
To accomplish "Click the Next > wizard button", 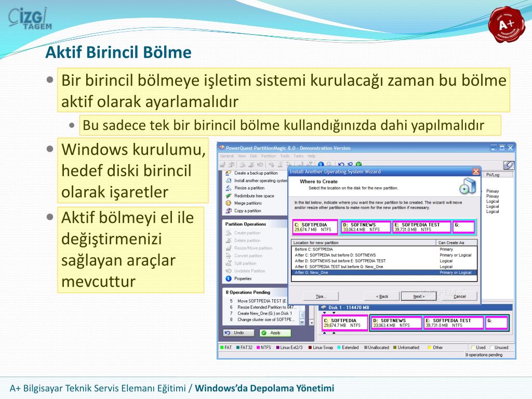I will click(419, 296).
